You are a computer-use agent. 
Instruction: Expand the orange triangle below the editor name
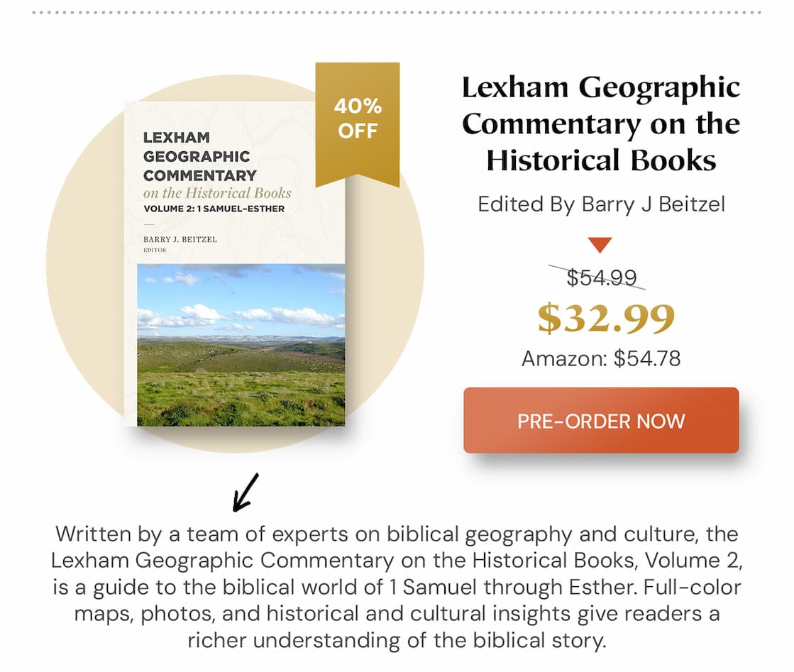tap(601, 244)
